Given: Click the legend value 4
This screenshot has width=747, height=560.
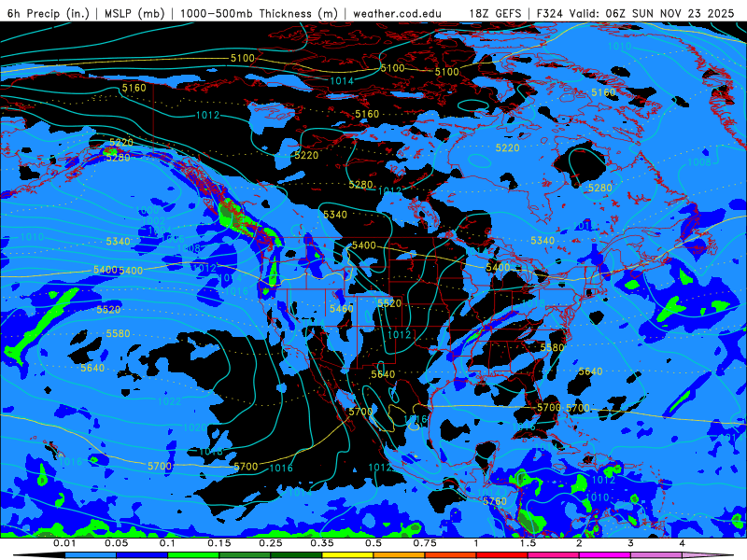Looking at the screenshot, I should (x=682, y=543).
